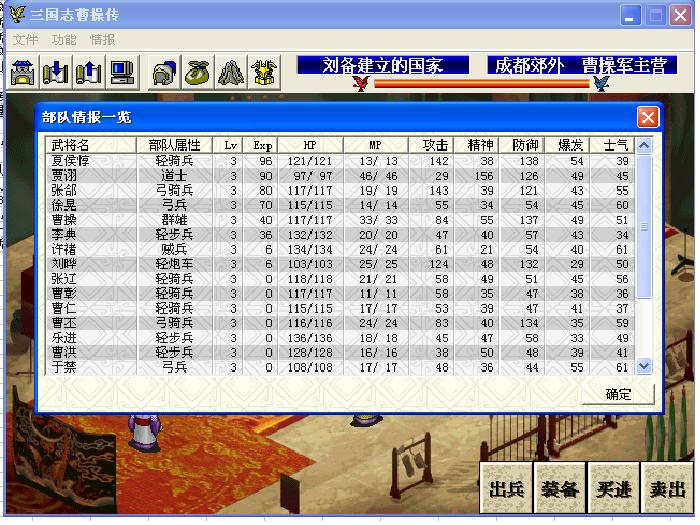
Task: Sort by Lv column header
Action: (228, 145)
